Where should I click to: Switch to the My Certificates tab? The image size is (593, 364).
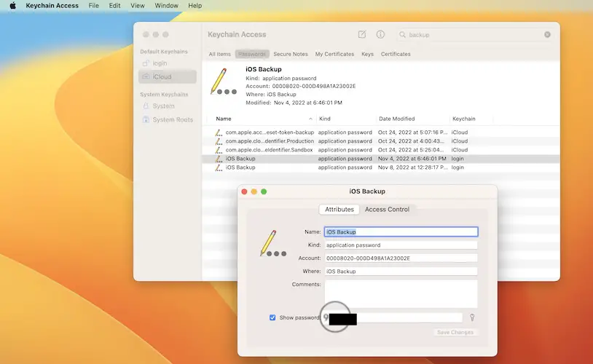tap(334, 54)
